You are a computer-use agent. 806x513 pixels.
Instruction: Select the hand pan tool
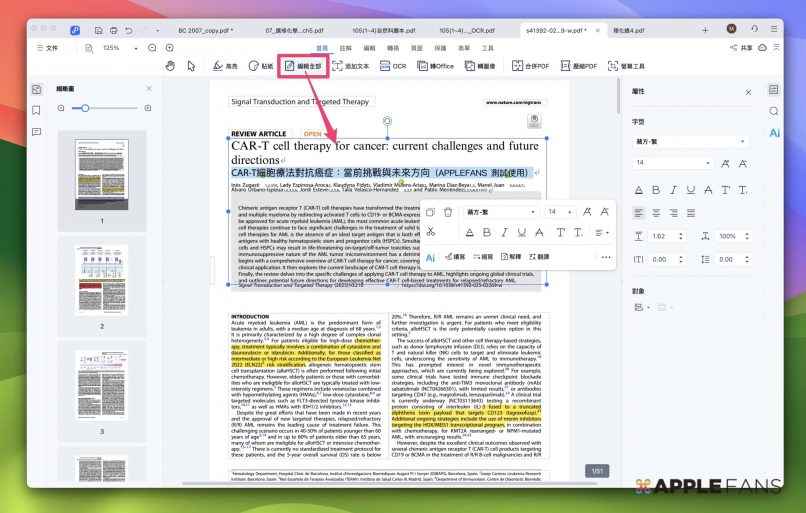coord(170,66)
